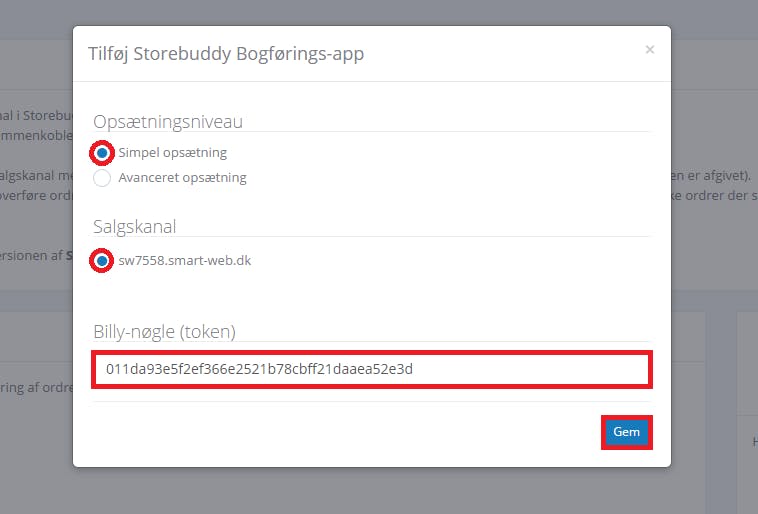
Task: Click dimmed background text 'ordrer der'
Action: point(717,195)
